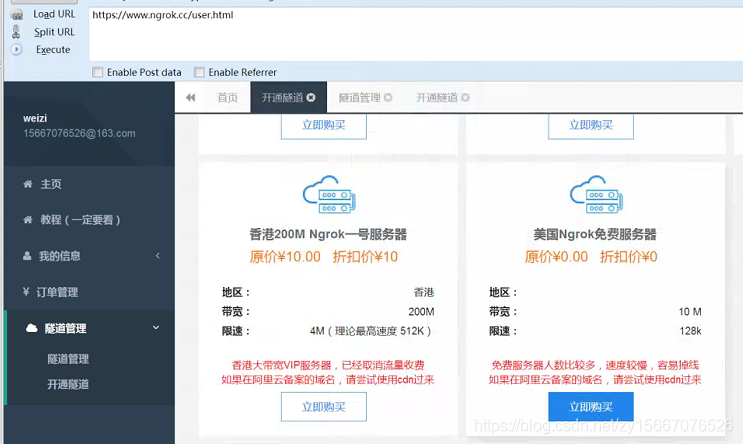Viewport: 743px width, 444px height.
Task: Open 我的信息 sidebar menu
Action: (60, 256)
